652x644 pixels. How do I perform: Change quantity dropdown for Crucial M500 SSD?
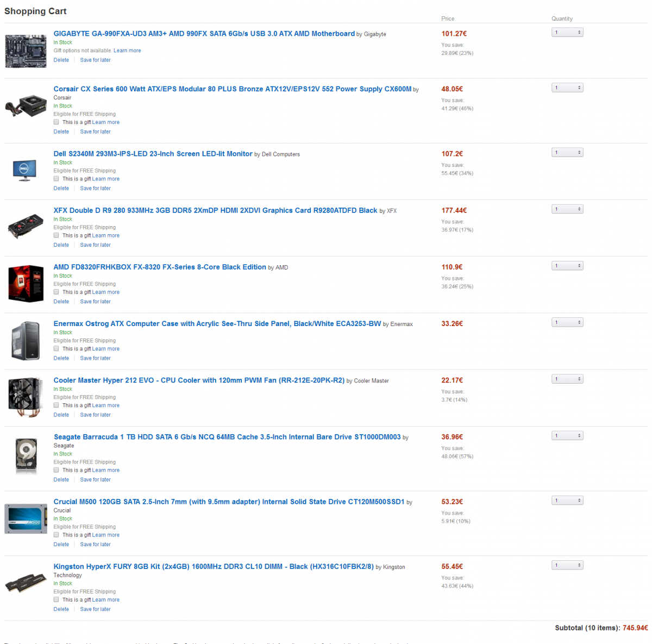567,501
